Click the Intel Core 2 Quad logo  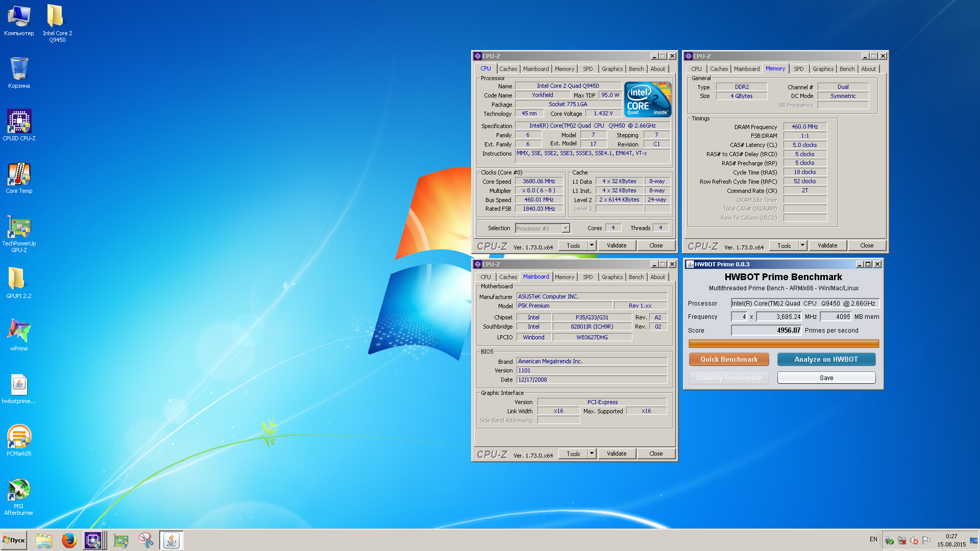(x=648, y=99)
